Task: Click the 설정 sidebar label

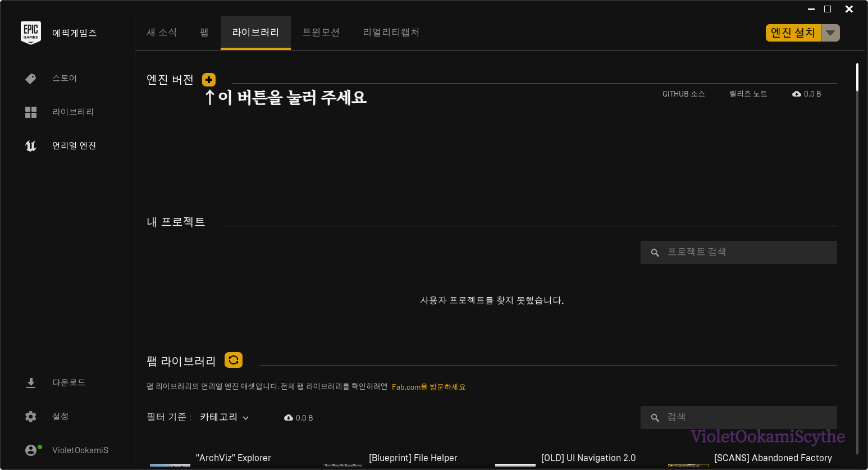Action: coord(61,416)
